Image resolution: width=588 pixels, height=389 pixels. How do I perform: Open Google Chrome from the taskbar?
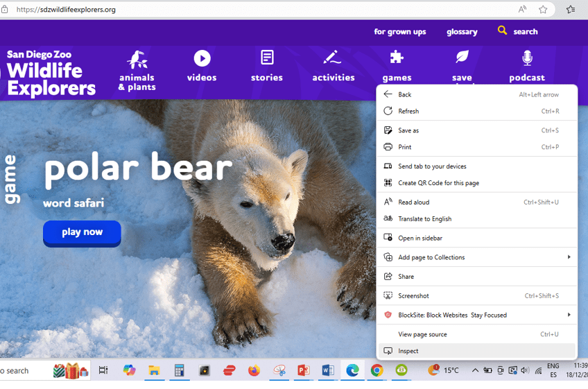click(377, 370)
